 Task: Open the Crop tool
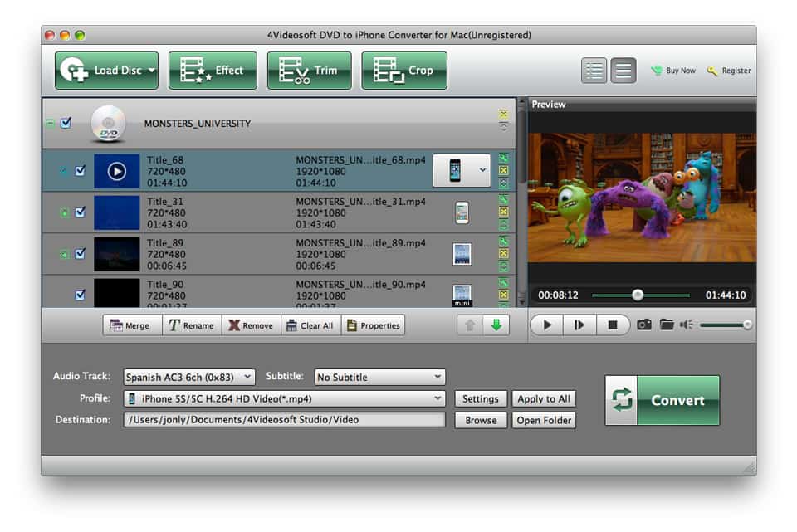404,70
